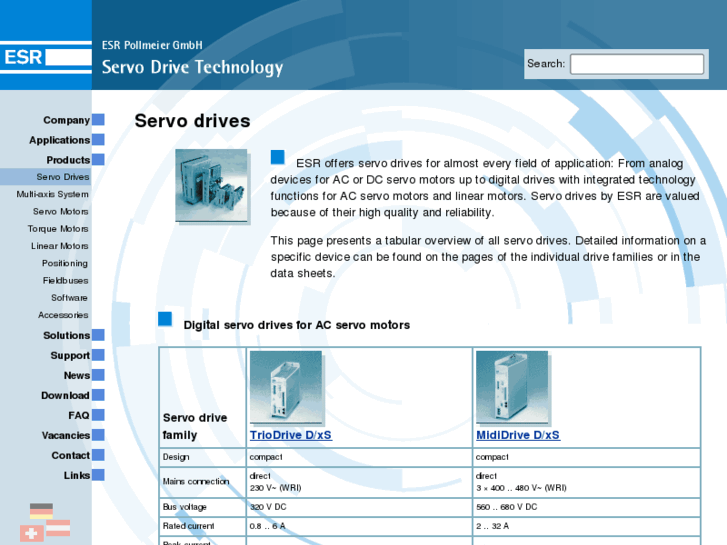Open the Company menu

click(66, 120)
